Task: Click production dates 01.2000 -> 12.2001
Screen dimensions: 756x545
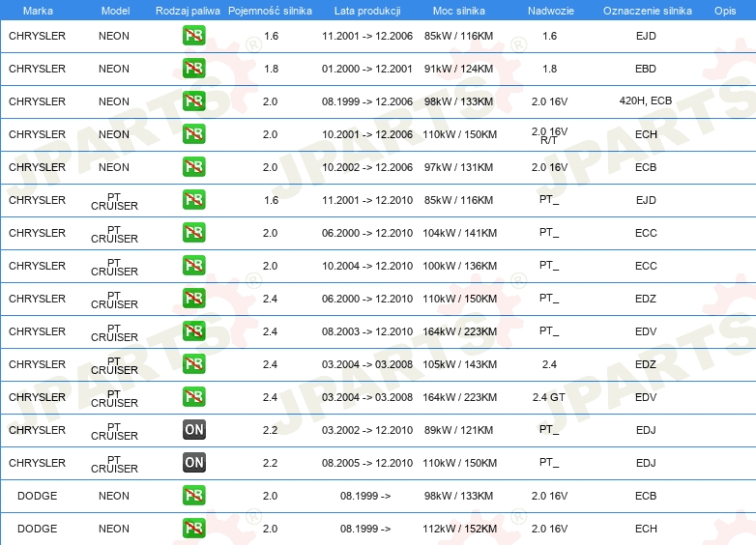Action: (367, 69)
